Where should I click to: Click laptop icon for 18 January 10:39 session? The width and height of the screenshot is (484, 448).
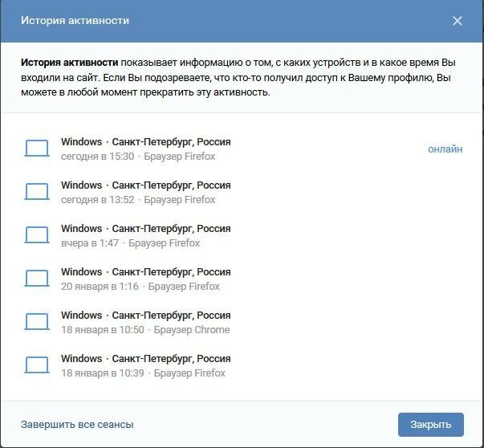point(37,365)
